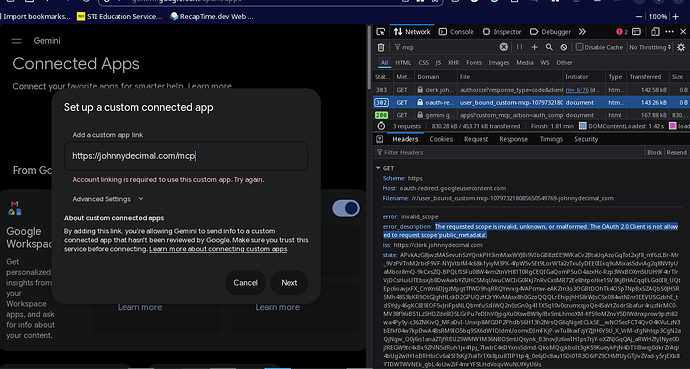Filter requests by WS
This screenshot has width=690, height=369.
pyautogui.click(x=545, y=62)
